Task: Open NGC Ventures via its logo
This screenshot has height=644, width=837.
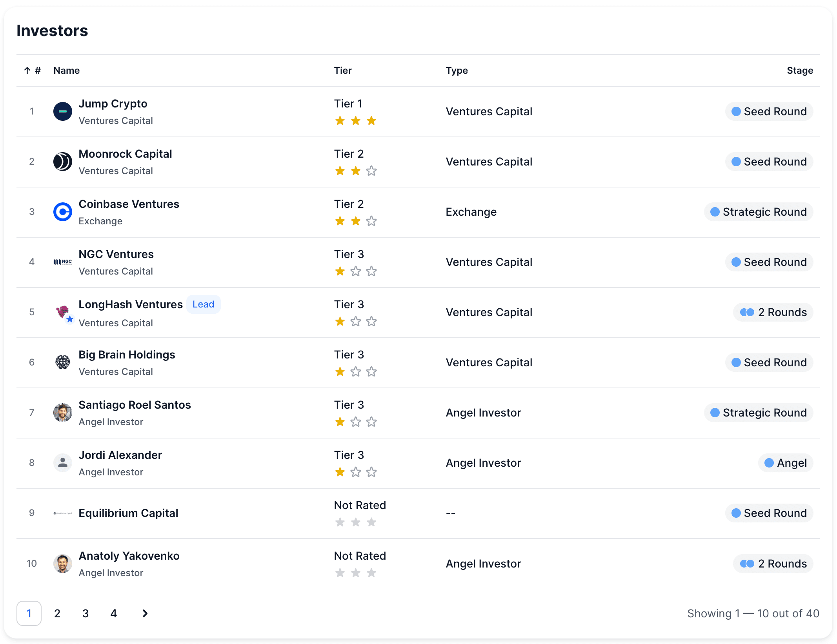Action: 63,262
